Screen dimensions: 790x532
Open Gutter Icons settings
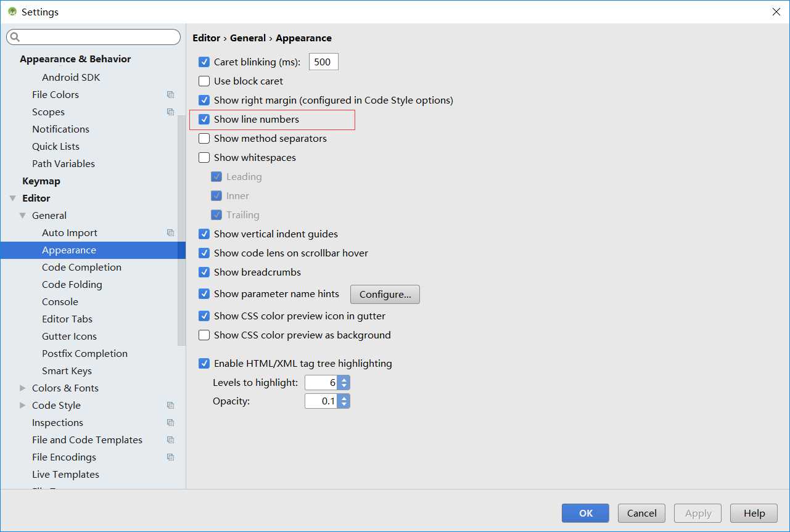(69, 337)
